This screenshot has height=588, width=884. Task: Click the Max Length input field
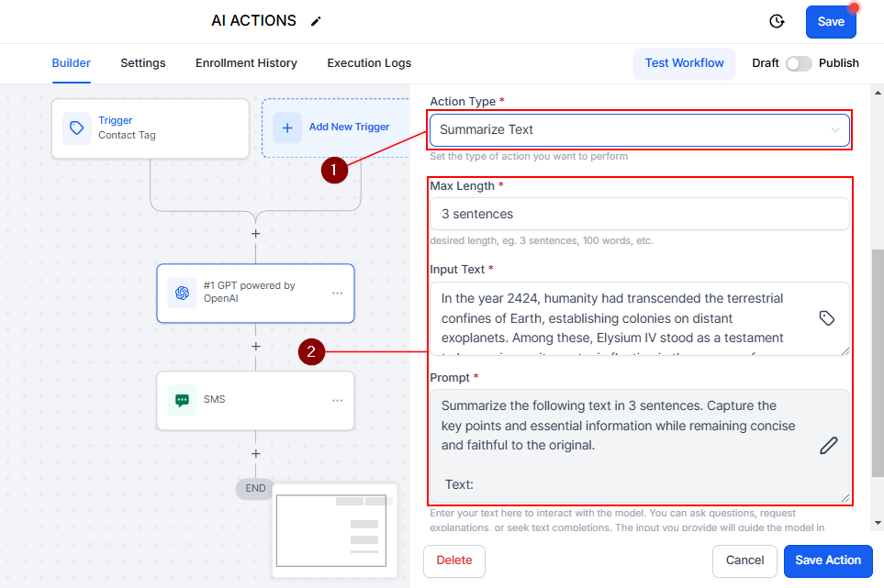coord(639,214)
